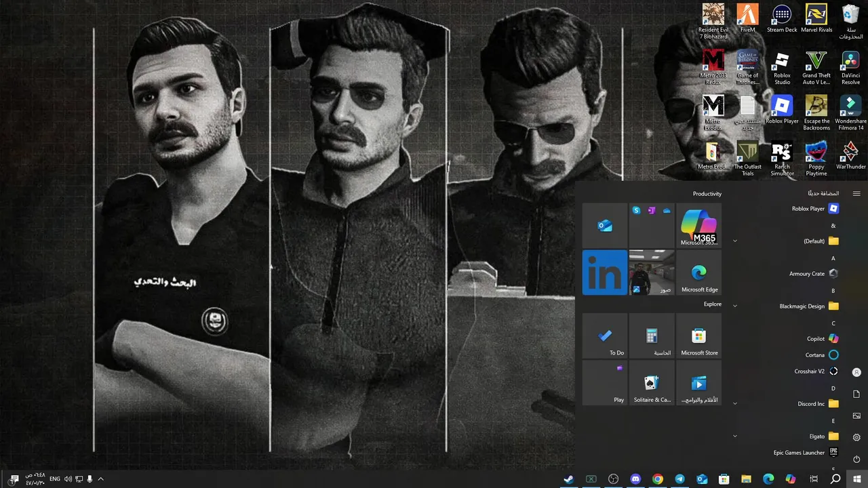Expand the Start menu hamburger button
The height and width of the screenshot is (488, 868).
tap(856, 194)
